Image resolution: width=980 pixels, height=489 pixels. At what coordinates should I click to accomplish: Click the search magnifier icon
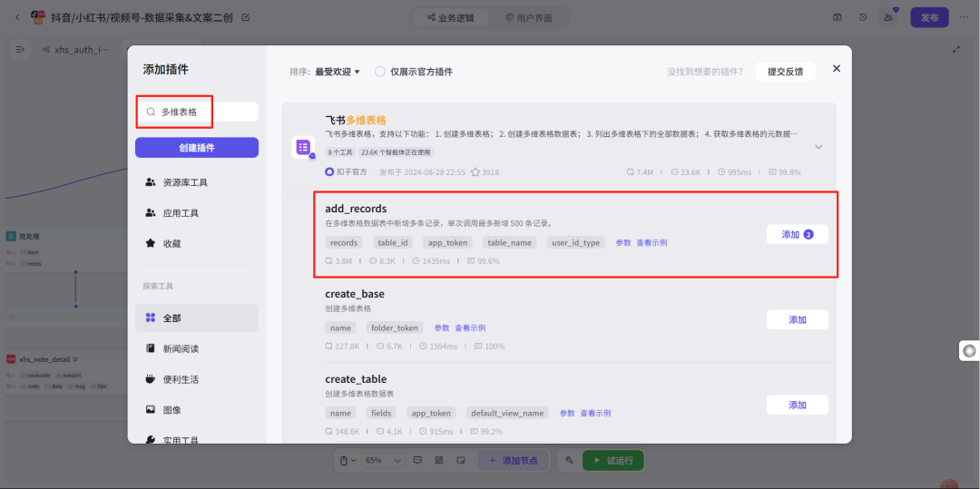point(151,112)
